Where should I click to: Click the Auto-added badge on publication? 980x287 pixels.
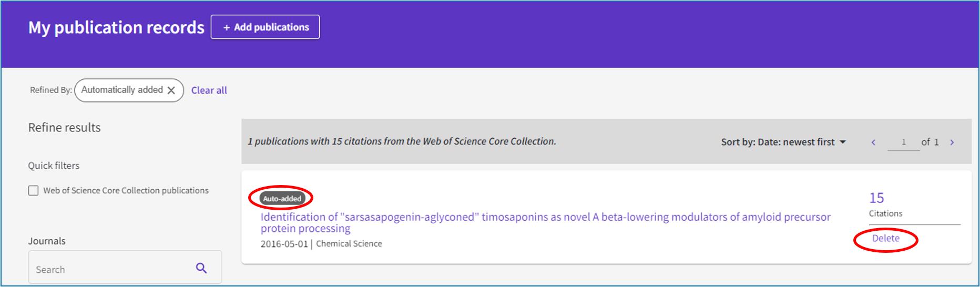(x=282, y=199)
